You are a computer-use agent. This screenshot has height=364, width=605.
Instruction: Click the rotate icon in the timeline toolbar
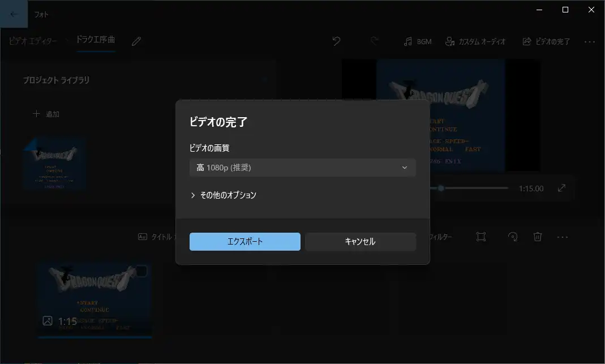tap(513, 237)
